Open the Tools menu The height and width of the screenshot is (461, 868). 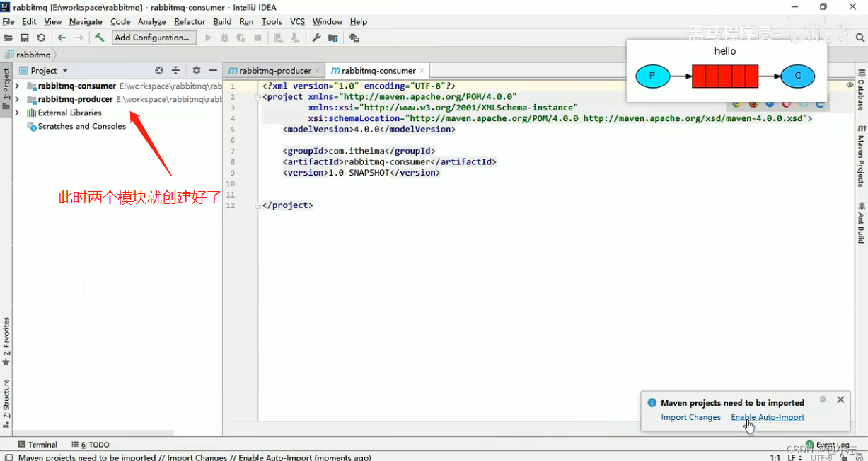272,22
